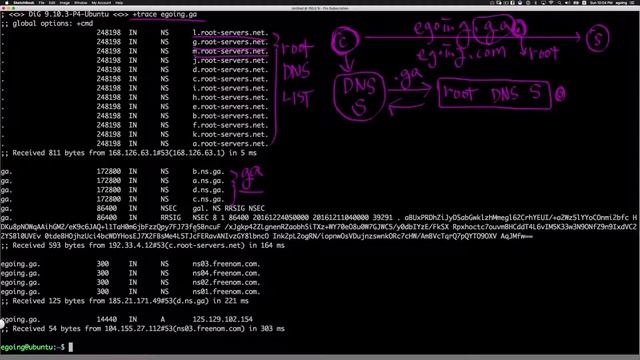Click the menu bar clock
The width and height of the screenshot is (640, 360).
(x=601, y=2)
